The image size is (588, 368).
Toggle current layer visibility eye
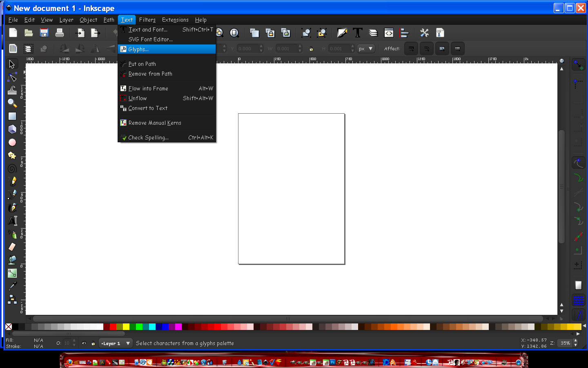tap(84, 343)
